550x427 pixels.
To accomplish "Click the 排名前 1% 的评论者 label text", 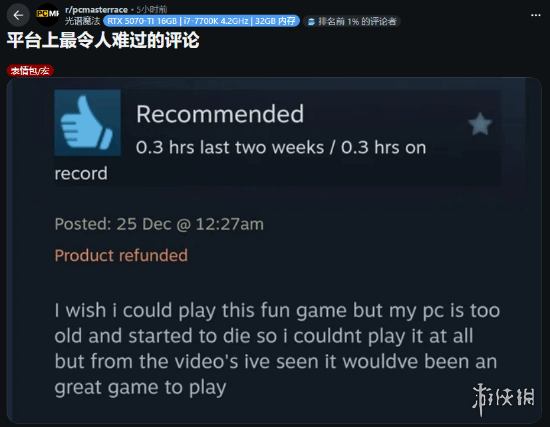I will click(357, 21).
